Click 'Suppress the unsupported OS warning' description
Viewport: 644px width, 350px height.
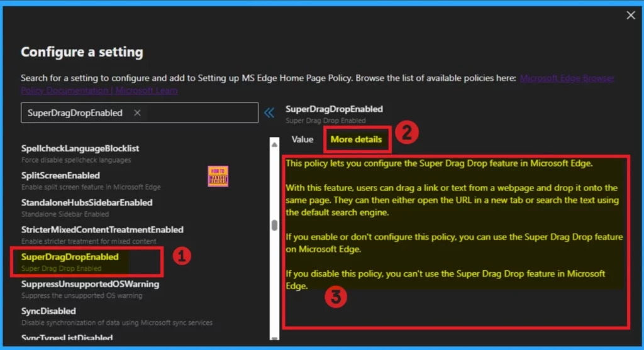[82, 295]
